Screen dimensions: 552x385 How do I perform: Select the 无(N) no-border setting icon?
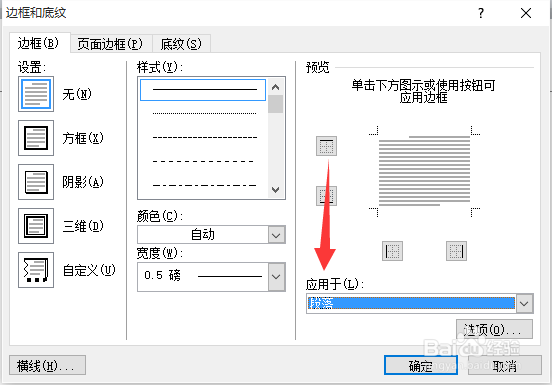pyautogui.click(x=36, y=94)
